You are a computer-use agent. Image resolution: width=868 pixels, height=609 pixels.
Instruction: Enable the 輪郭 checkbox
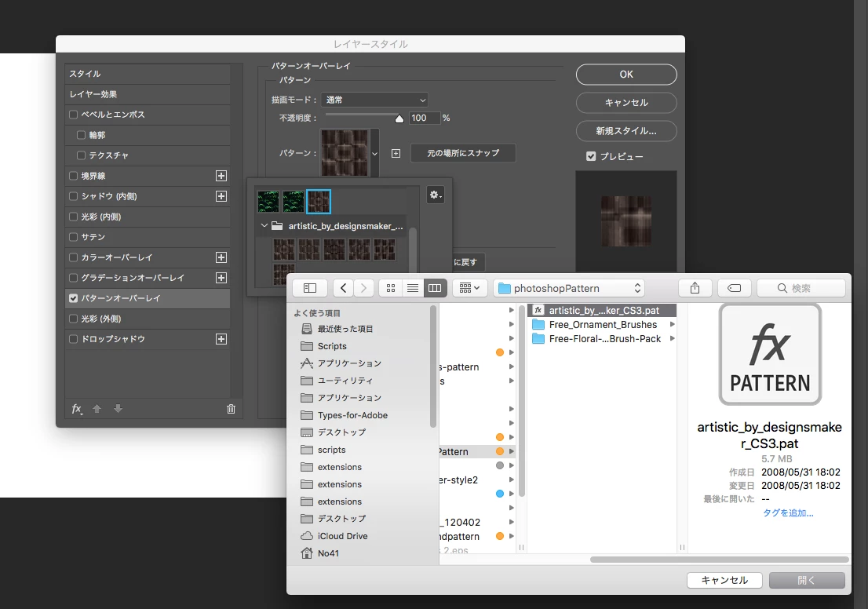click(81, 135)
